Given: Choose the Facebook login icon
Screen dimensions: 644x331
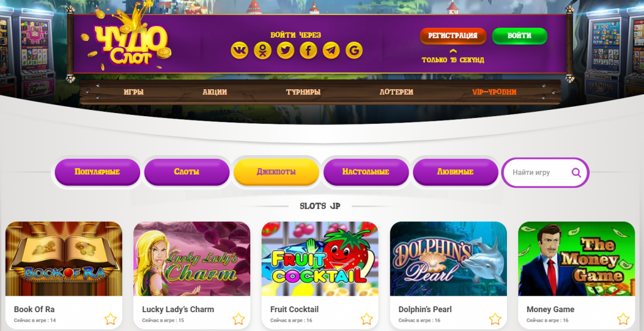Looking at the screenshot, I should point(308,50).
